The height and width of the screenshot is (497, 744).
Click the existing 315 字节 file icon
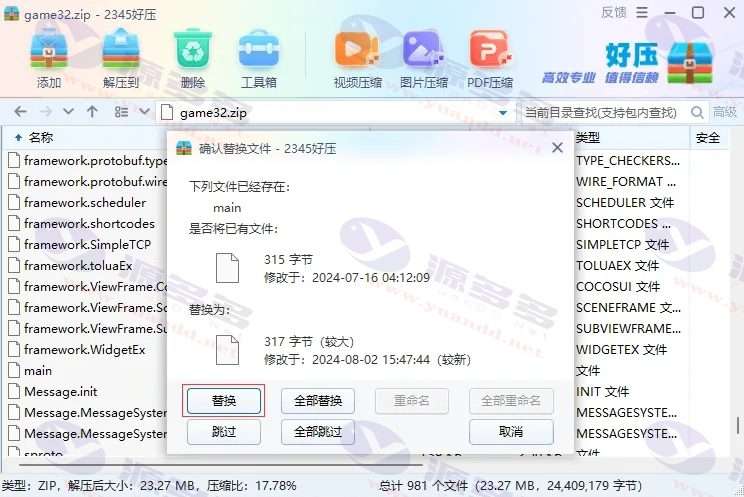tap(227, 268)
